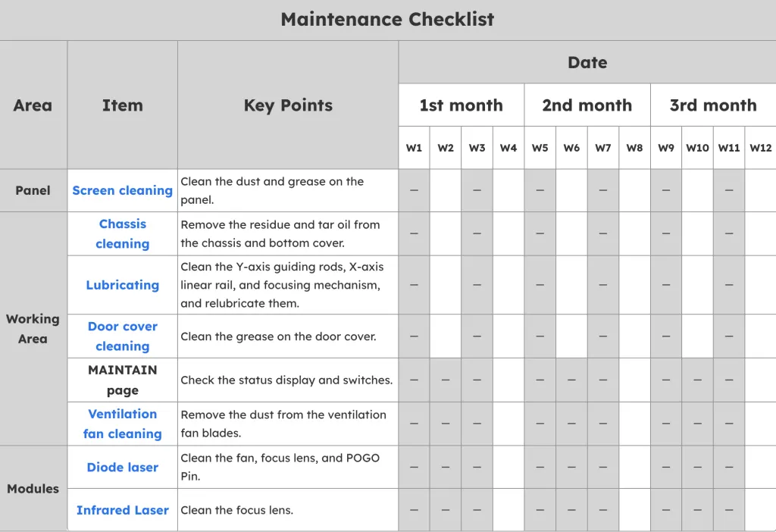Click the Modules area cell
Screen dimensions: 776x532
(33, 489)
